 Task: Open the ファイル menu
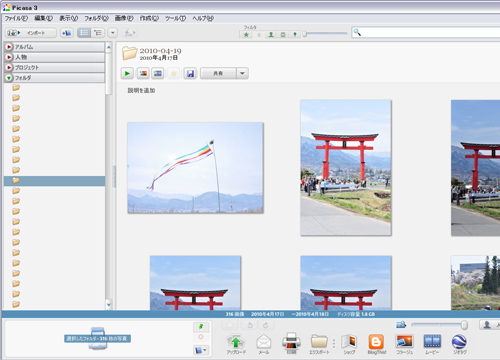[x=16, y=18]
